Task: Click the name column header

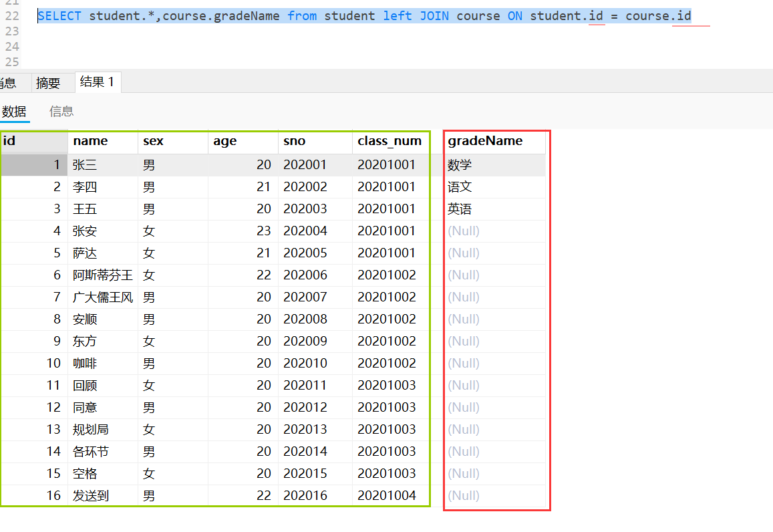Action: coord(102,141)
